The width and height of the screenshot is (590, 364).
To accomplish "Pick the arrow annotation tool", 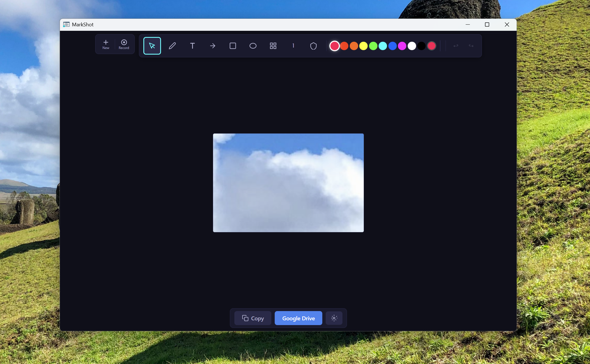I will (213, 46).
